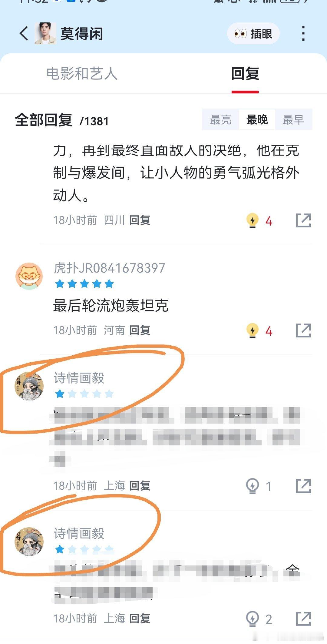Tap the bulb icon with count 2
The image size is (327, 644).
tap(253, 619)
